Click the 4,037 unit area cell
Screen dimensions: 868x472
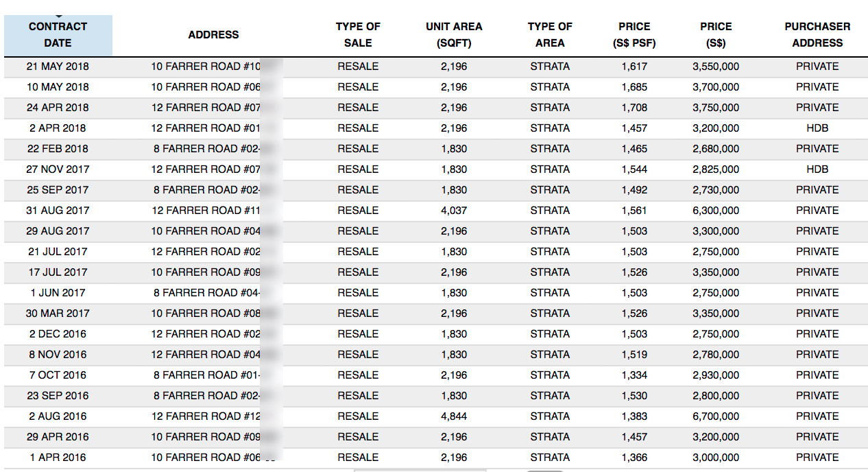tap(454, 211)
